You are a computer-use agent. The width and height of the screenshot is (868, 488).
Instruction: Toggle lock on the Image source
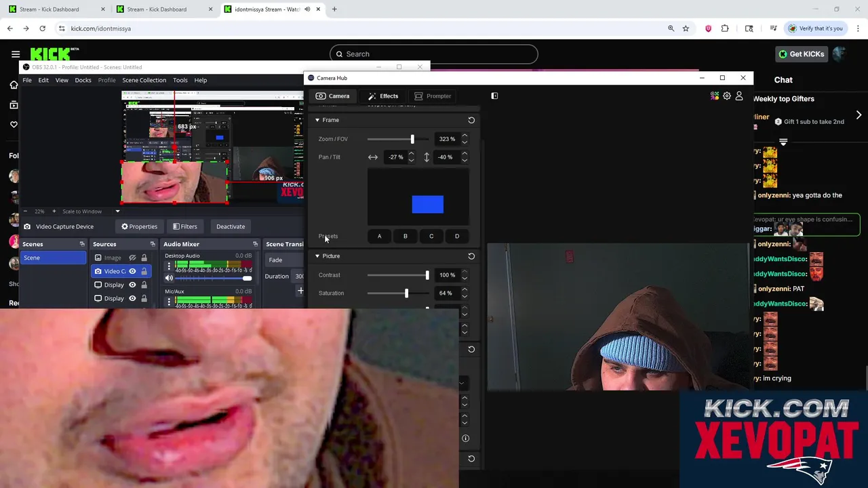click(x=144, y=258)
